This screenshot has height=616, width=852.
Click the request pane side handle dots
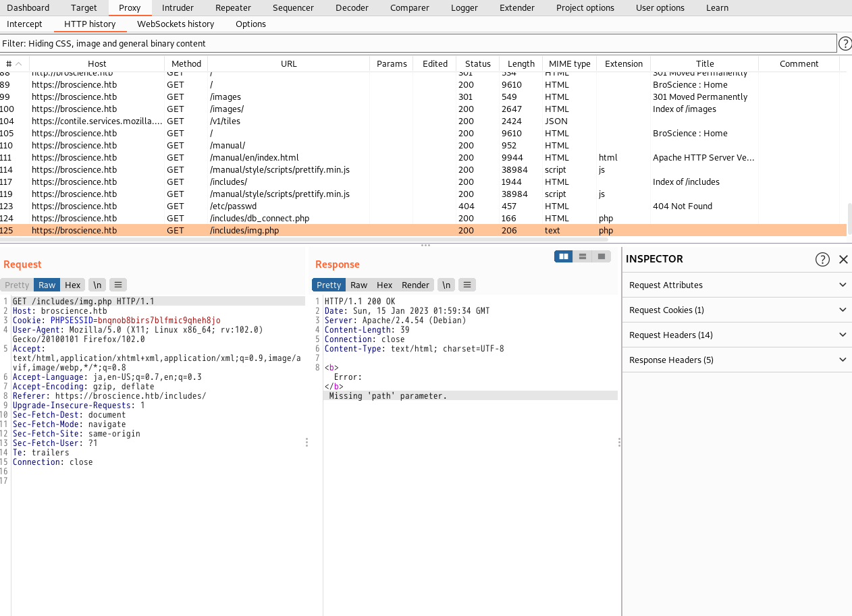[x=307, y=443]
